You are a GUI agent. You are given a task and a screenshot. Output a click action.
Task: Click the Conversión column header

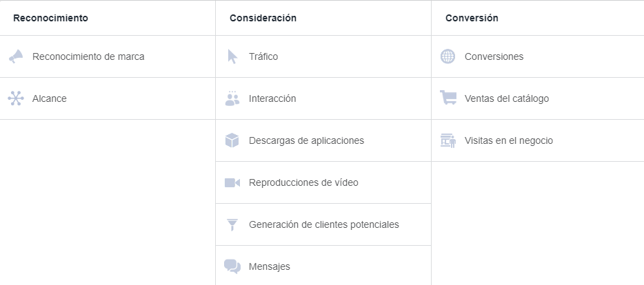click(x=472, y=18)
